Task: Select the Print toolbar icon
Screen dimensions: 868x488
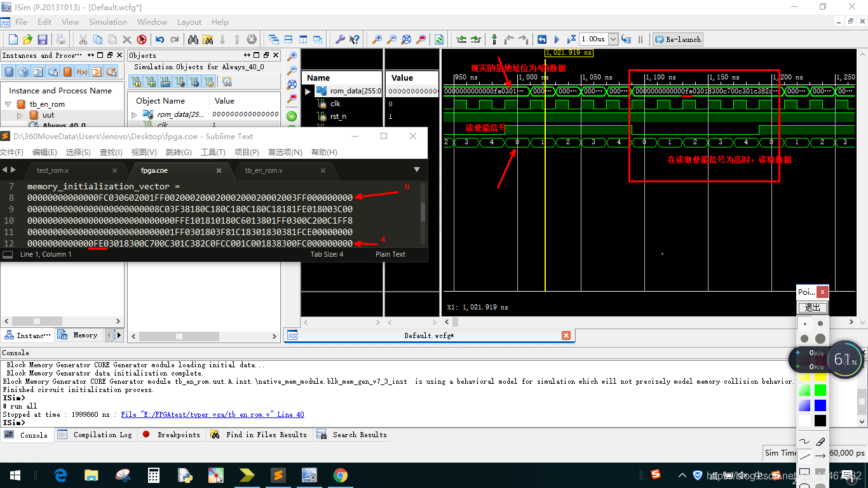Action: point(60,39)
